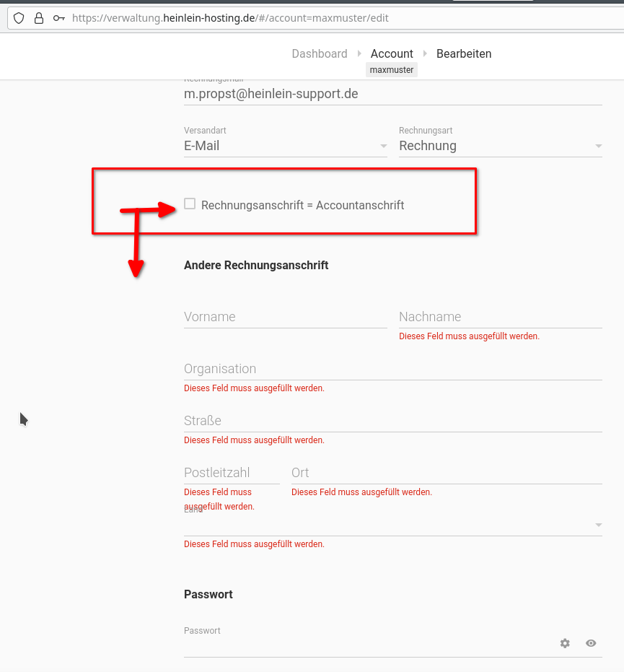Click Bearbeiten breadcrumb item
This screenshot has width=624, height=672.
[x=464, y=53]
